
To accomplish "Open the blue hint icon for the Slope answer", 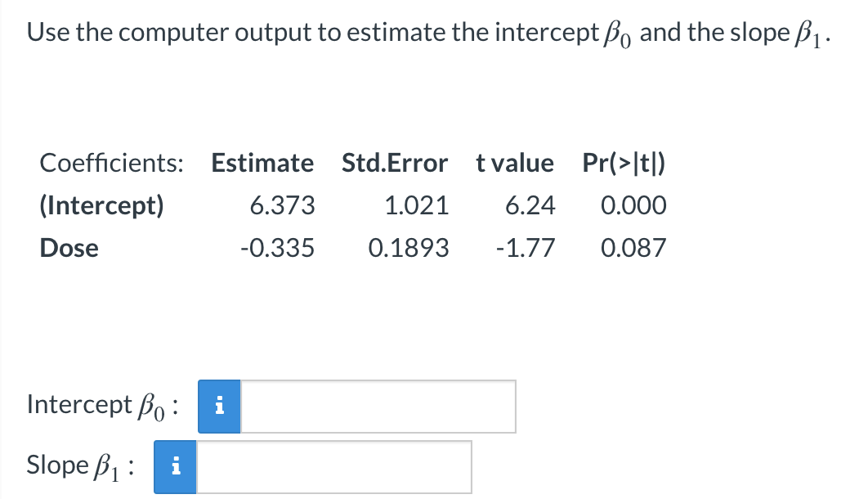I will pyautogui.click(x=175, y=466).
